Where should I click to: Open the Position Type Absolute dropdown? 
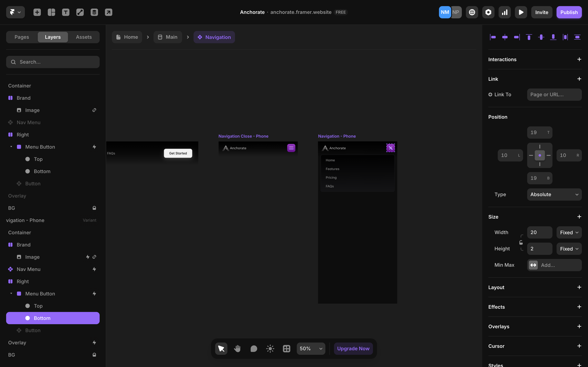(x=554, y=195)
